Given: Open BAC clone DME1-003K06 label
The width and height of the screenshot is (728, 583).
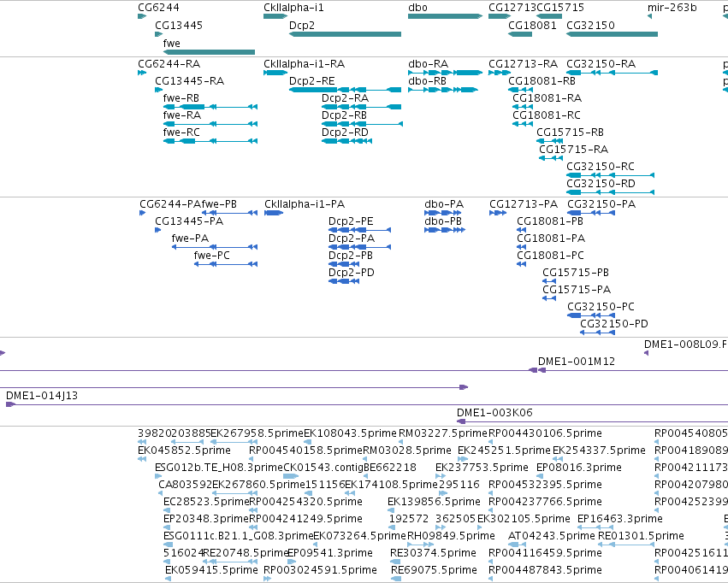Looking at the screenshot, I should [494, 413].
